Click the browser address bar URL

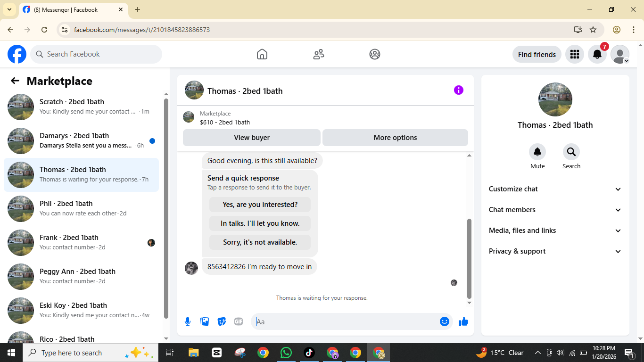pyautogui.click(x=142, y=30)
